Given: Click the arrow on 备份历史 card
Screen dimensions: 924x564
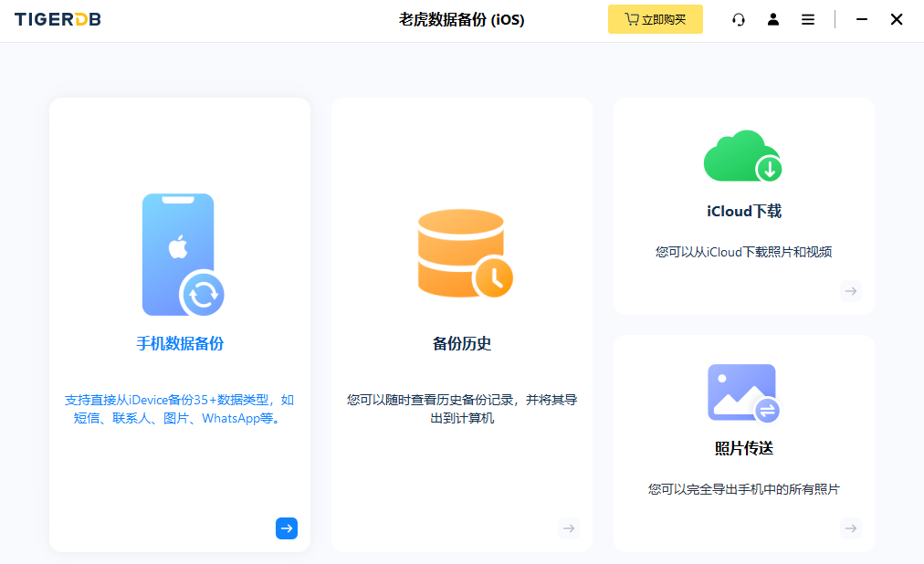Looking at the screenshot, I should coord(569,528).
